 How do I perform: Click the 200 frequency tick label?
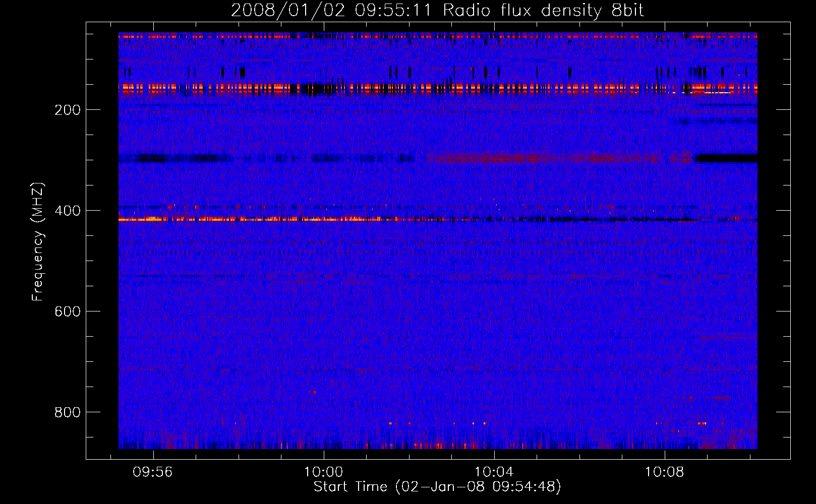[x=68, y=110]
